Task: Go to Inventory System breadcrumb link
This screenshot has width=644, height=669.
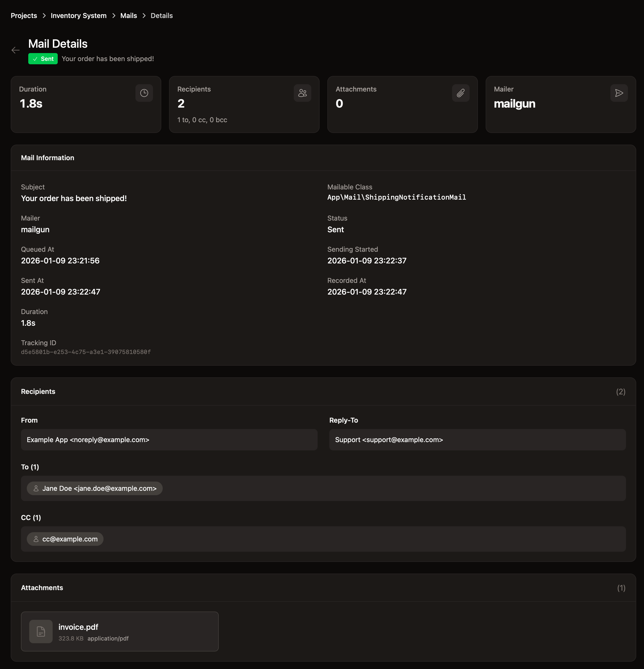Action: (x=78, y=16)
